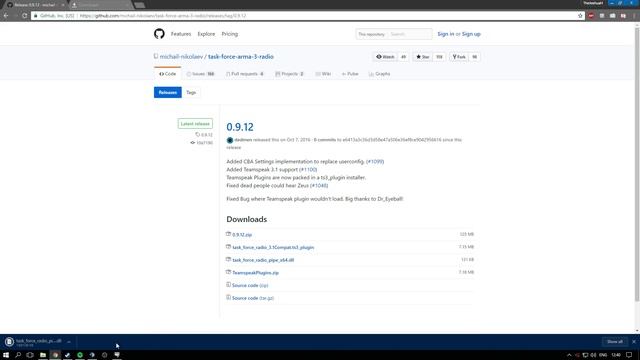Show hidden system tray icons
Image resolution: width=640 pixels, height=360 pixels.
click(x=569, y=355)
